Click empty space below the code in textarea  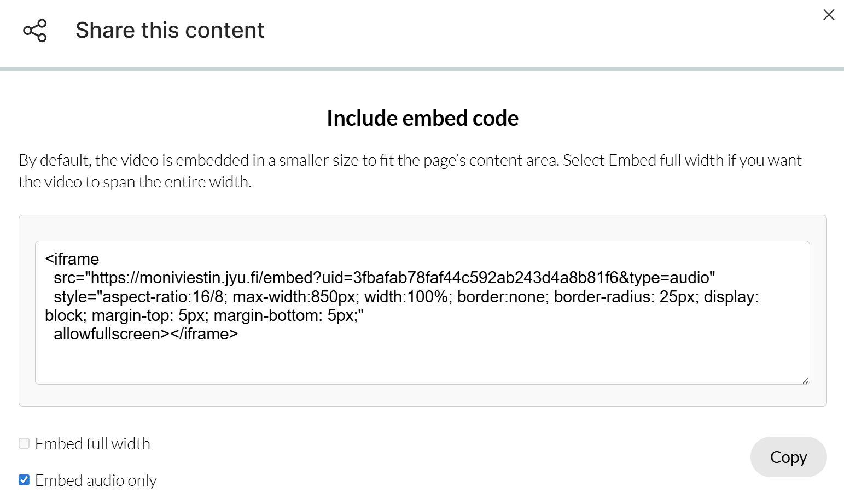(x=422, y=364)
